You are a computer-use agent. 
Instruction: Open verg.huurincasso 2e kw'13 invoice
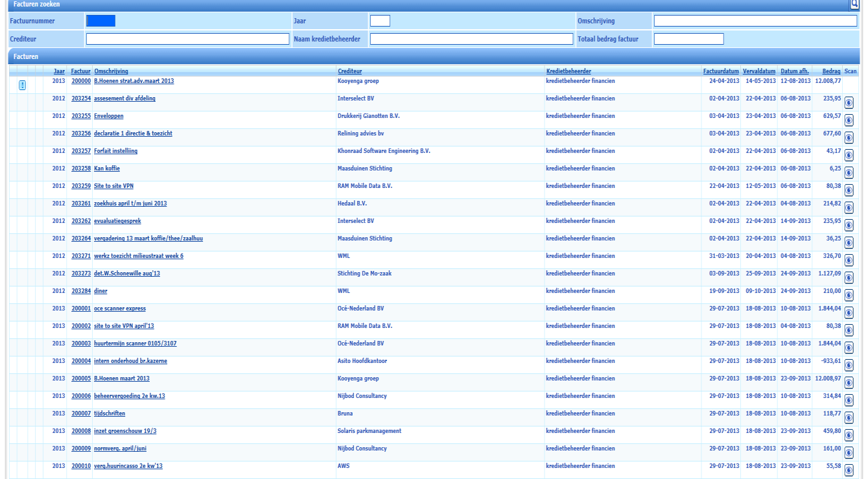point(128,466)
